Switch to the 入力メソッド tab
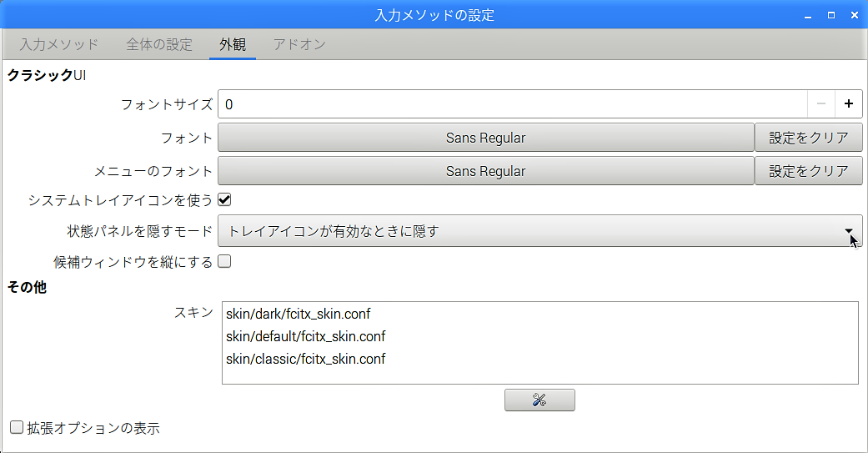This screenshot has height=453, width=868. click(x=59, y=44)
